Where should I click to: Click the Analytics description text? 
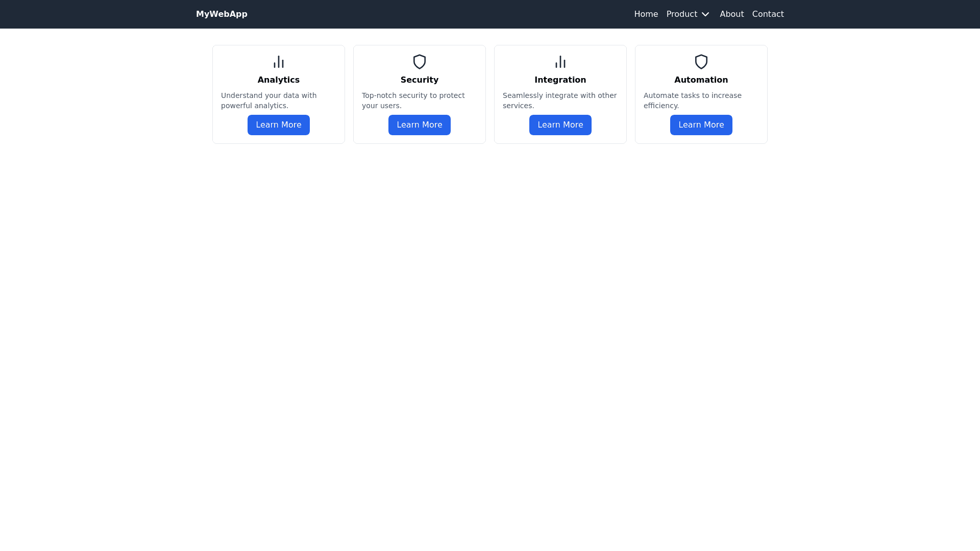(269, 101)
